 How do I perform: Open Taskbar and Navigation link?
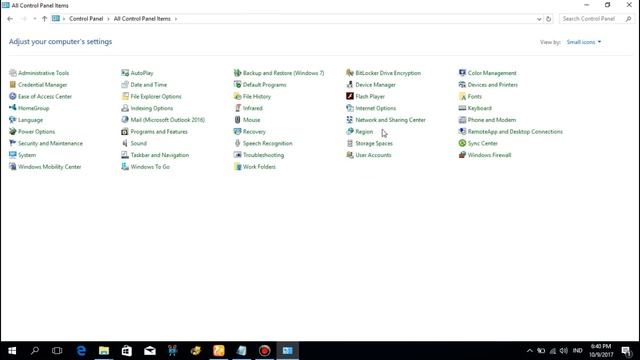pyautogui.click(x=160, y=155)
